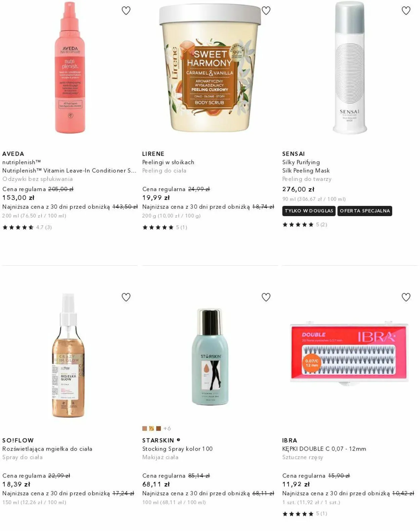Choose the dark brown Starskin color swatch
The height and width of the screenshot is (531, 420).
click(159, 428)
